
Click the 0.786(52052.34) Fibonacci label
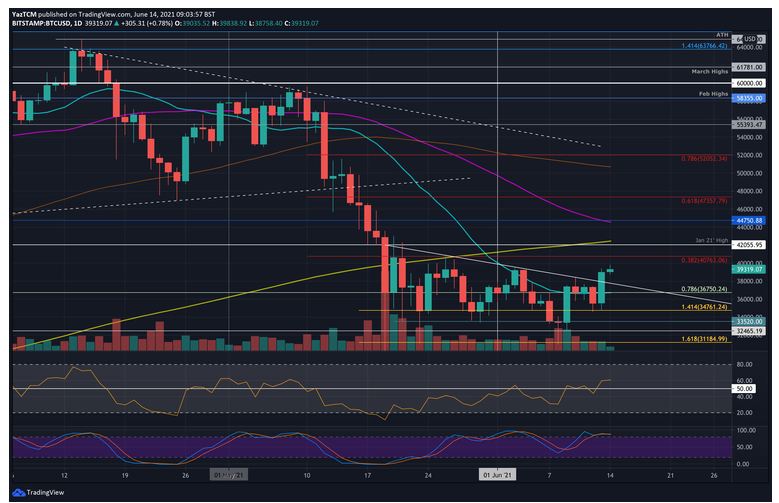(x=704, y=158)
